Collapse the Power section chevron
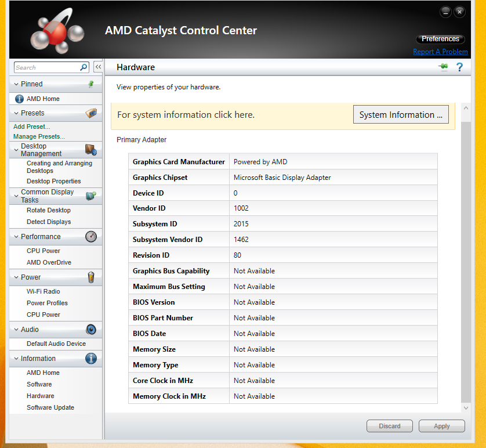 point(16,277)
